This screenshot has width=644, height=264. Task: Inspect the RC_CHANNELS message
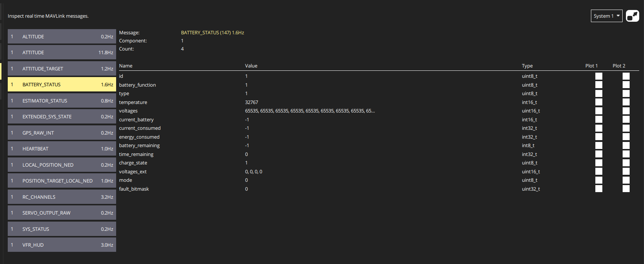pos(62,197)
